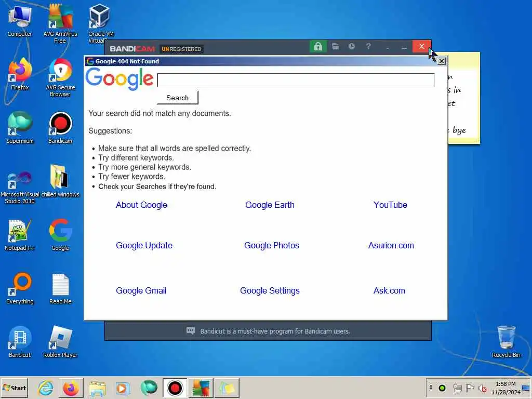Click the Internet Explorer taskbar icon
The height and width of the screenshot is (399, 532).
pos(46,388)
